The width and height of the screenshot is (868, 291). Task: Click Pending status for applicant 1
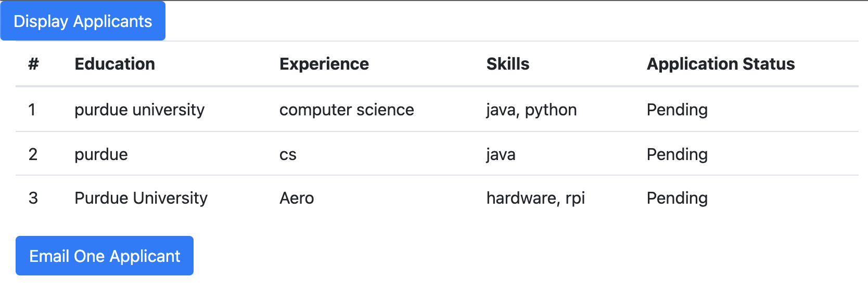coord(677,110)
